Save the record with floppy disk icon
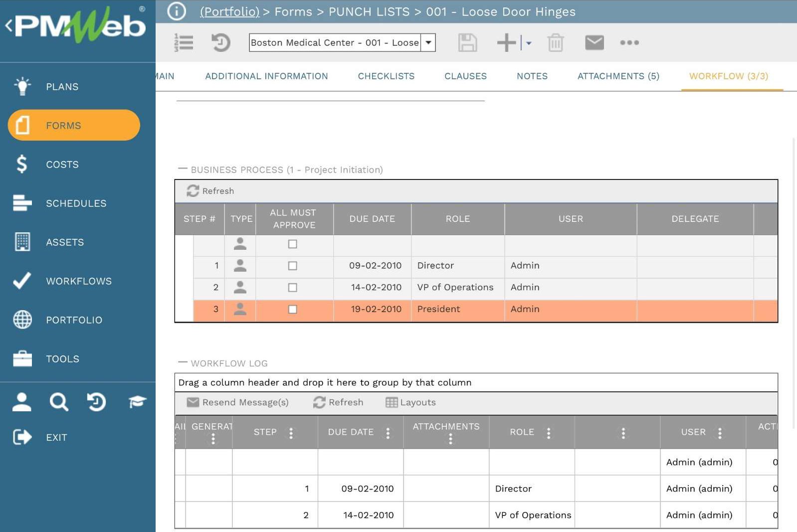Viewport: 797px width, 532px height. click(467, 42)
